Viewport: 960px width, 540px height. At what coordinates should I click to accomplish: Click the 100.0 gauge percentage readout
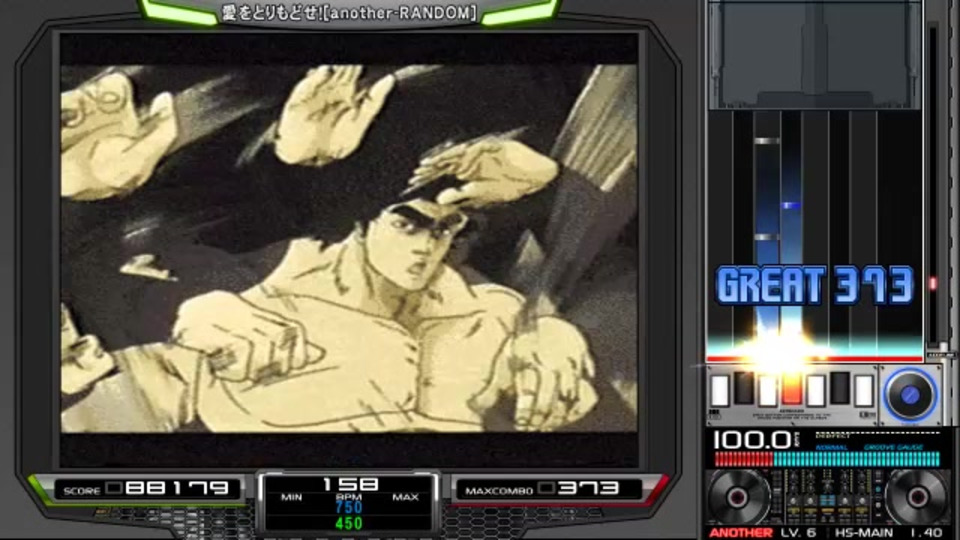[x=752, y=440]
